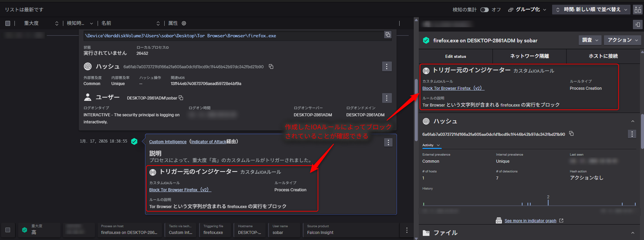Copy the DESKTOP-2861ADM\sobar username
This screenshot has width=644, height=240.
[181, 98]
